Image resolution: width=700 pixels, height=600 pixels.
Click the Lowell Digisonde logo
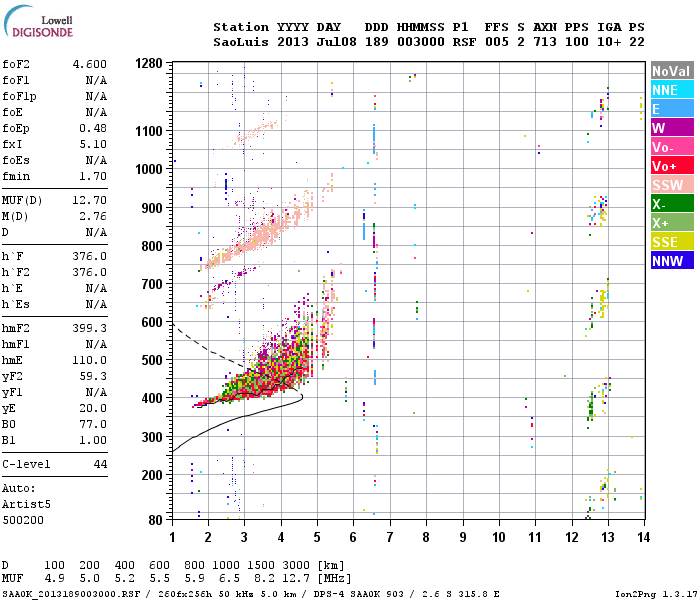(x=38, y=21)
